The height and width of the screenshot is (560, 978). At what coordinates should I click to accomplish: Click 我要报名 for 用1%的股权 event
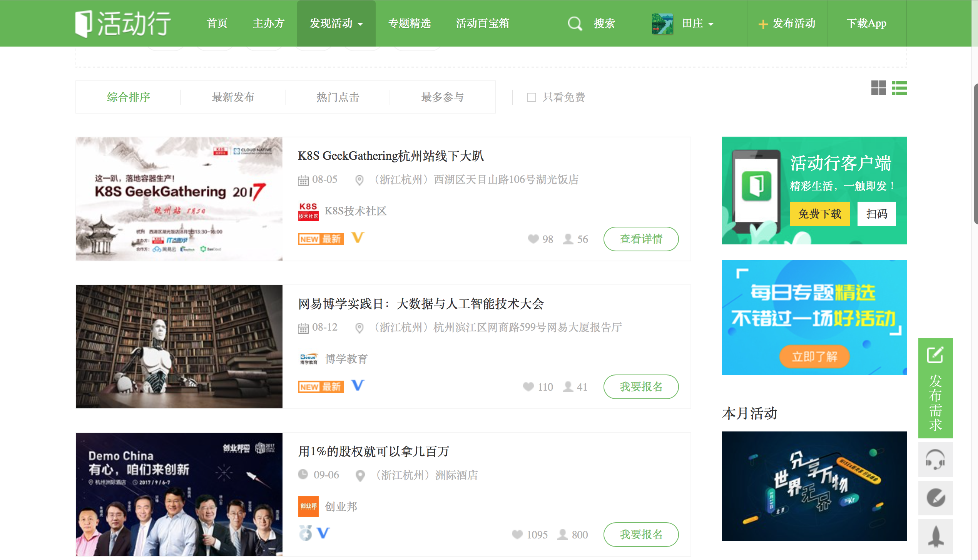(641, 535)
